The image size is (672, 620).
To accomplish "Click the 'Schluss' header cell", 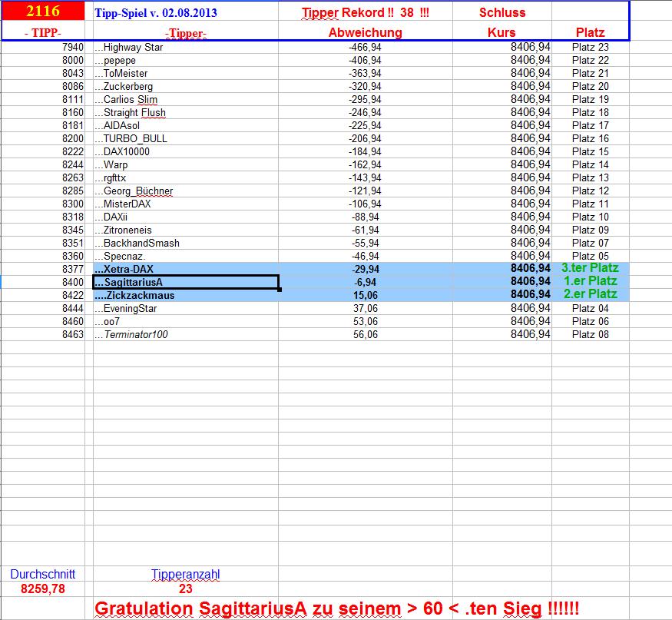I will (502, 12).
